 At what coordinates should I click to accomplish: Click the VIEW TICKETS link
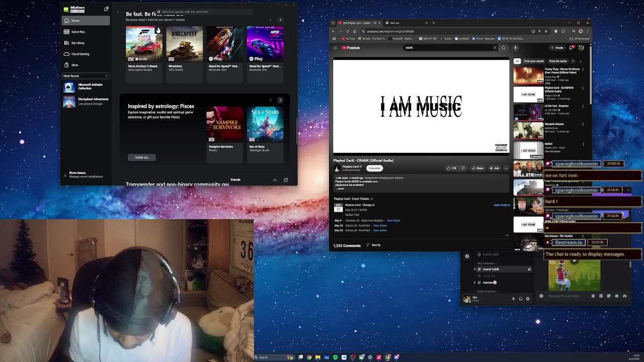(502, 205)
